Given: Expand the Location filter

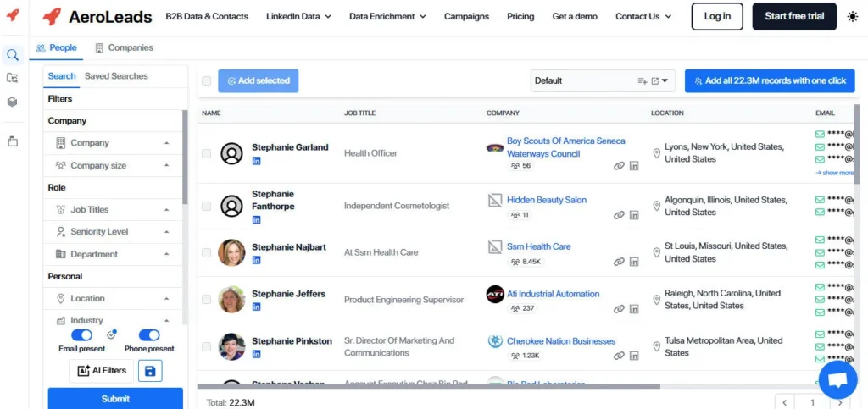Looking at the screenshot, I should pyautogui.click(x=113, y=298).
